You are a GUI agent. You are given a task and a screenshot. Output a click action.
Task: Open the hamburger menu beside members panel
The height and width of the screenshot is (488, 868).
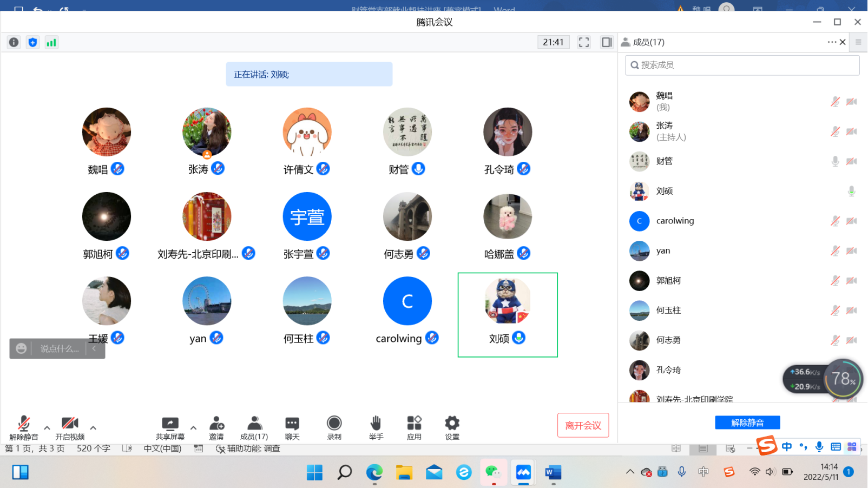(x=858, y=42)
